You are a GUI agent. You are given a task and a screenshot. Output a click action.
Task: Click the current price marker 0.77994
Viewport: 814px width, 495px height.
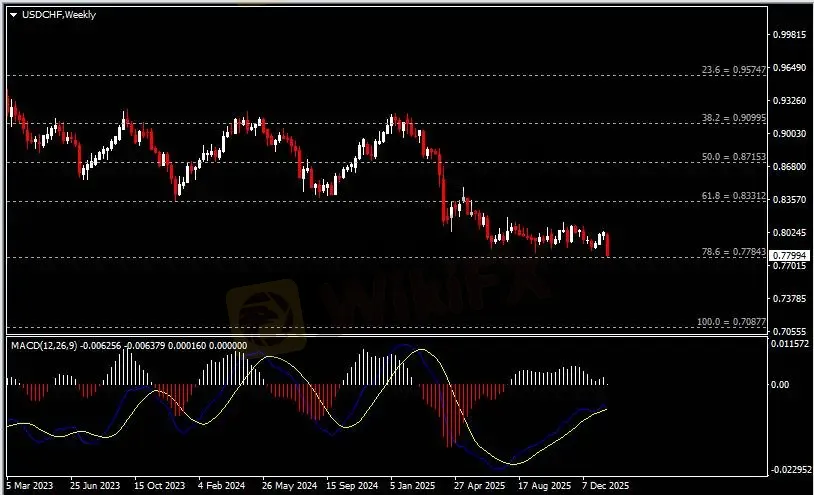click(x=788, y=256)
